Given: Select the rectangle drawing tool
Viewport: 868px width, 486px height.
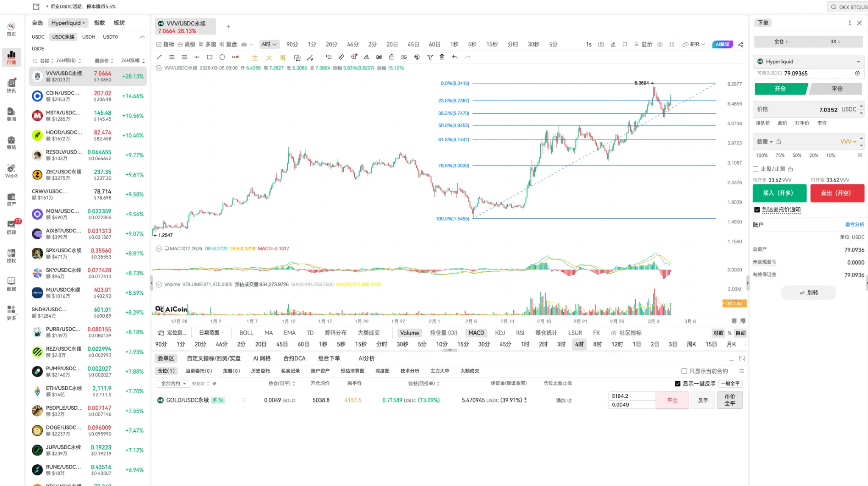Looking at the screenshot, I should [x=209, y=57].
